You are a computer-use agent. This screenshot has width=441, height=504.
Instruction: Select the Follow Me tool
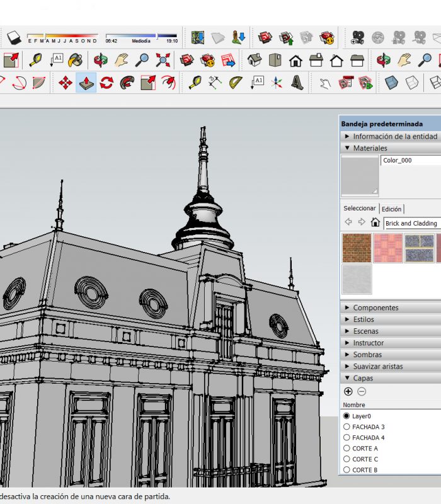click(x=127, y=83)
